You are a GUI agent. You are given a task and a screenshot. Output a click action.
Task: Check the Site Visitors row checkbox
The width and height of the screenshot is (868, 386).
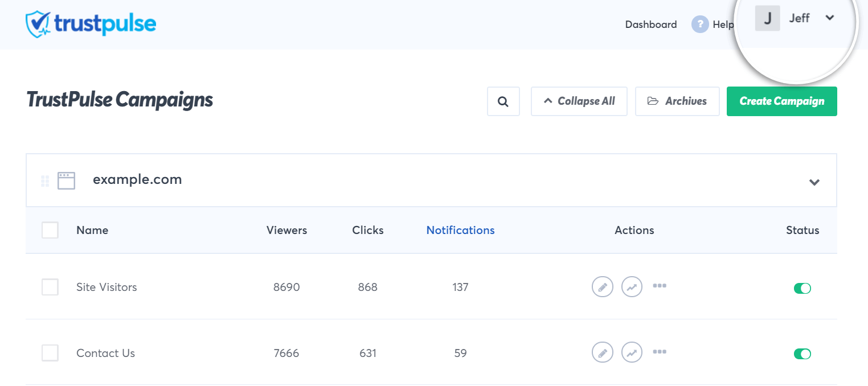click(50, 287)
